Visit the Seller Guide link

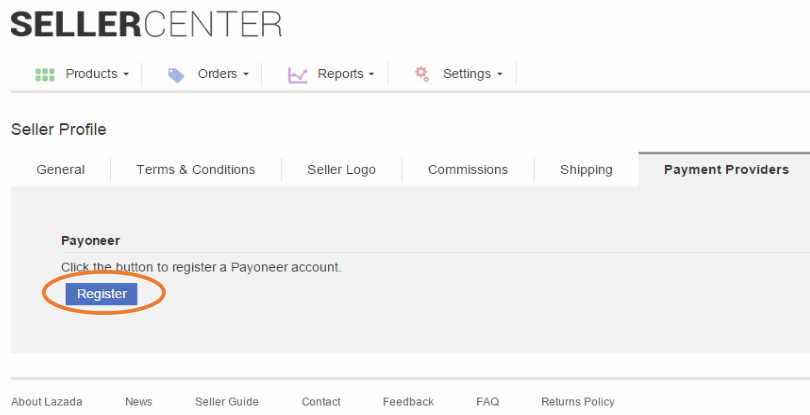coord(227,402)
